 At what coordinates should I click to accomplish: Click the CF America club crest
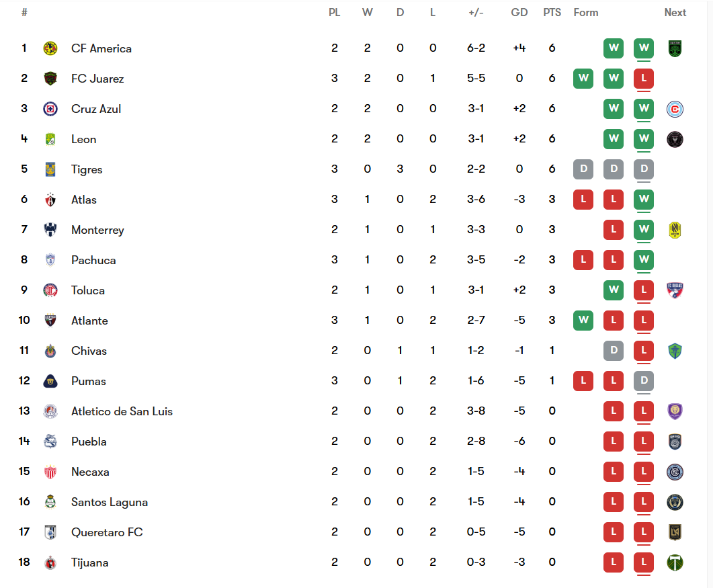click(x=50, y=48)
